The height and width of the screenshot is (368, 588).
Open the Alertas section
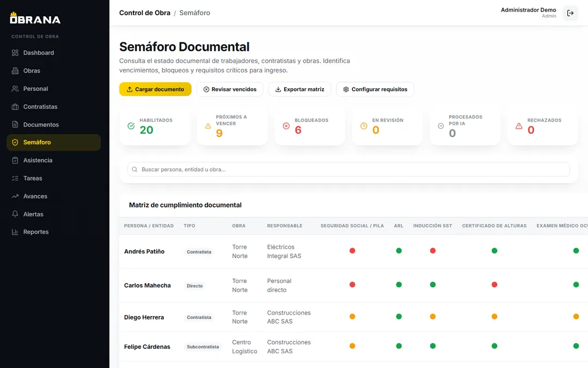pos(53,214)
